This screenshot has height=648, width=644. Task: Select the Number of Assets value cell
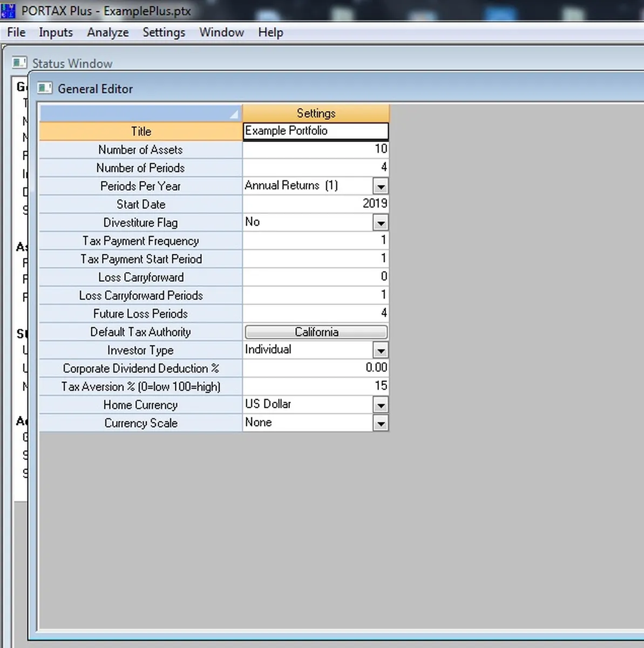tap(316, 150)
